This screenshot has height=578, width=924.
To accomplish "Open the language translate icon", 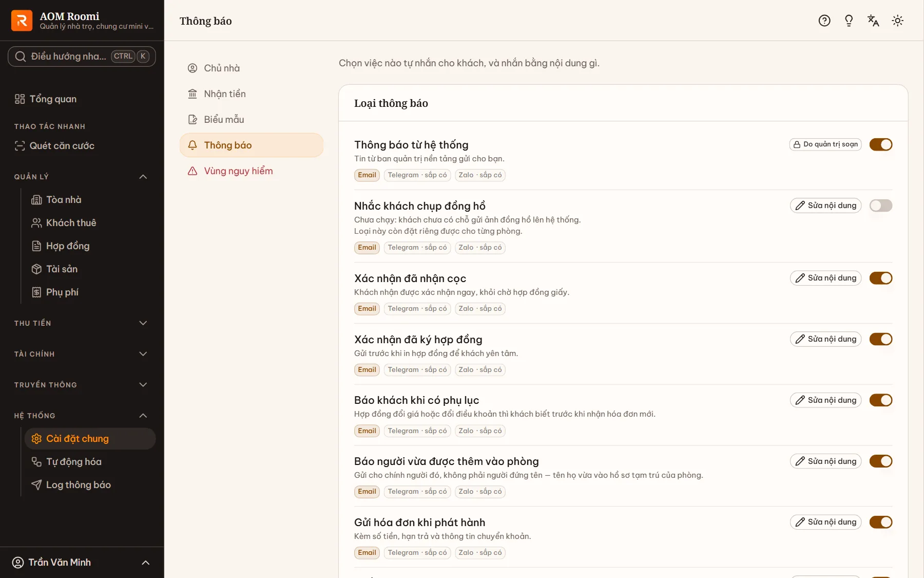I will pyautogui.click(x=873, y=21).
